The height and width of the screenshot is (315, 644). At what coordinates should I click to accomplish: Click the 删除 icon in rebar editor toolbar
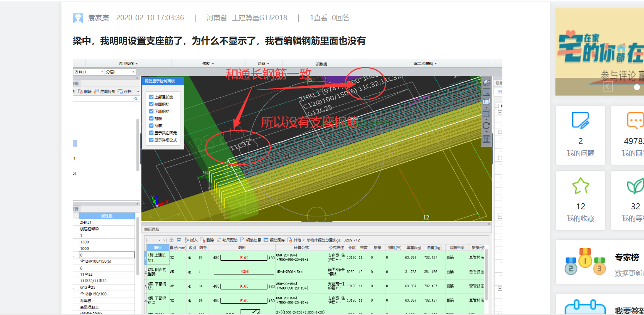click(x=203, y=240)
